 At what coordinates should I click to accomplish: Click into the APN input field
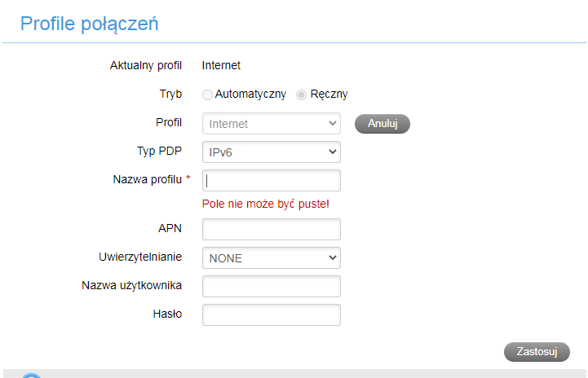[x=271, y=230]
